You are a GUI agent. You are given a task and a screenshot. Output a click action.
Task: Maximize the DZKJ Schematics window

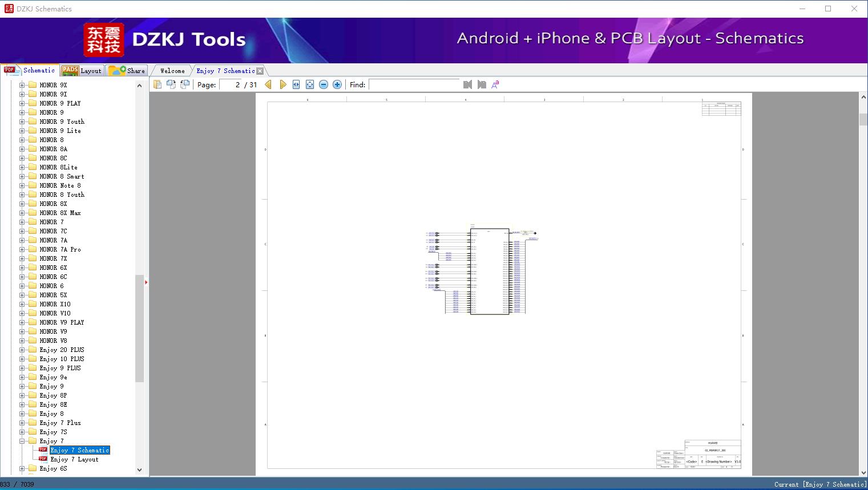click(828, 9)
